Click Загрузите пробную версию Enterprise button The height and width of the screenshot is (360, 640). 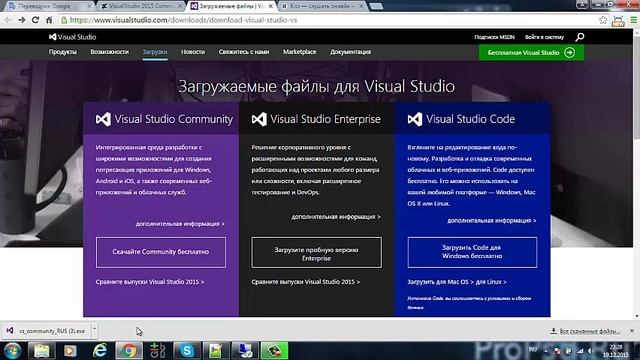[x=317, y=252]
